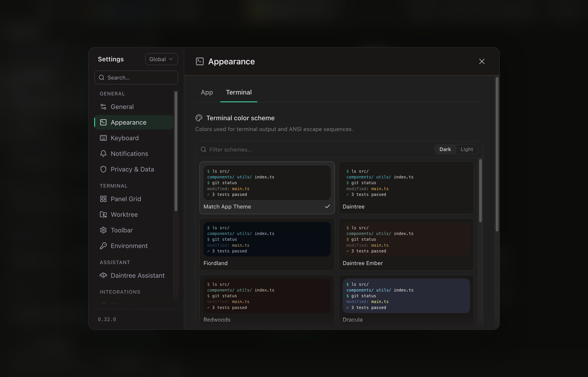
Task: Click the scheme list scrollbar
Action: tap(480, 191)
